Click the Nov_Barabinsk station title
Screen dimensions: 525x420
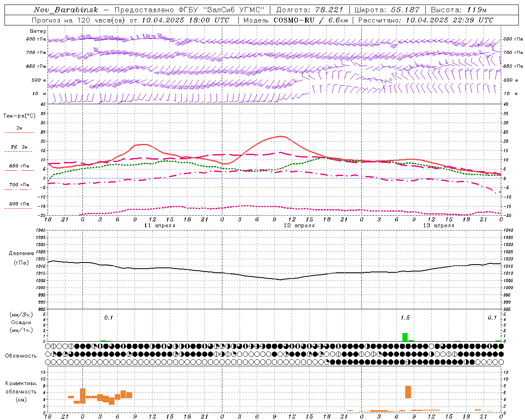point(66,10)
